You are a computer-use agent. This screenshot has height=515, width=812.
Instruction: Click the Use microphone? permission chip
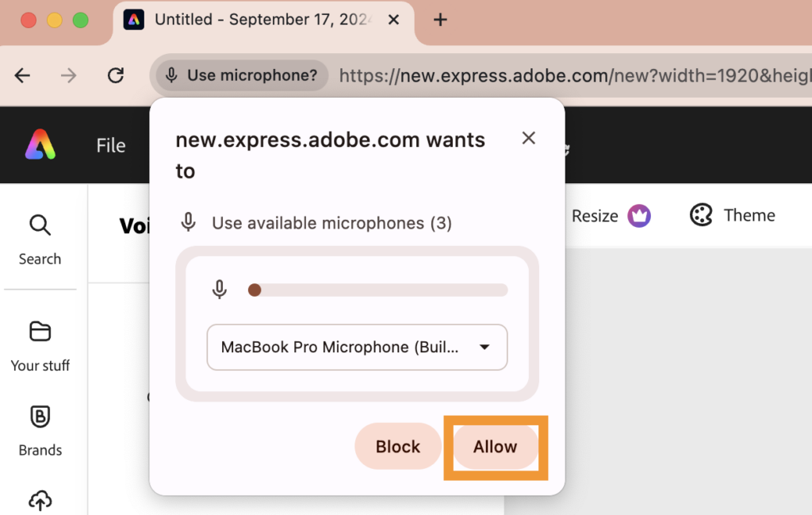241,75
